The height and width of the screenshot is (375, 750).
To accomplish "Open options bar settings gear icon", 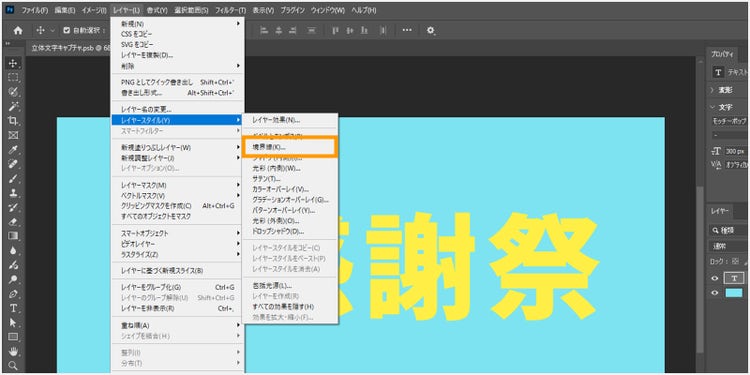I will (431, 30).
